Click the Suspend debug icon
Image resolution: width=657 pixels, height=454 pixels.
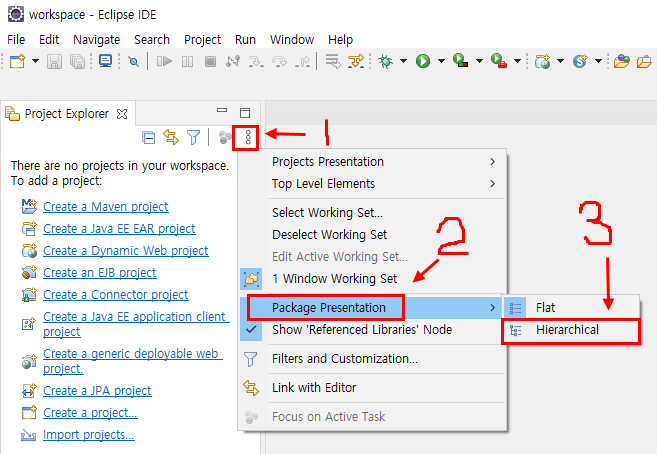187,62
